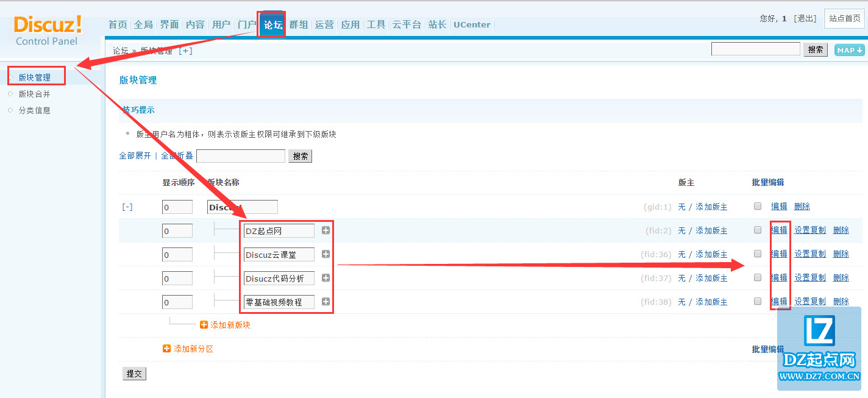Open the 工具 top menu

[x=376, y=24]
